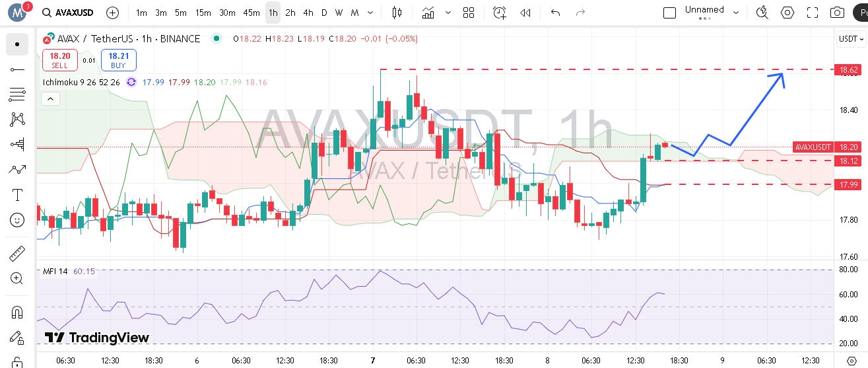Create an alert with the alarm-clock icon
The height and width of the screenshot is (368, 868).
click(500, 13)
